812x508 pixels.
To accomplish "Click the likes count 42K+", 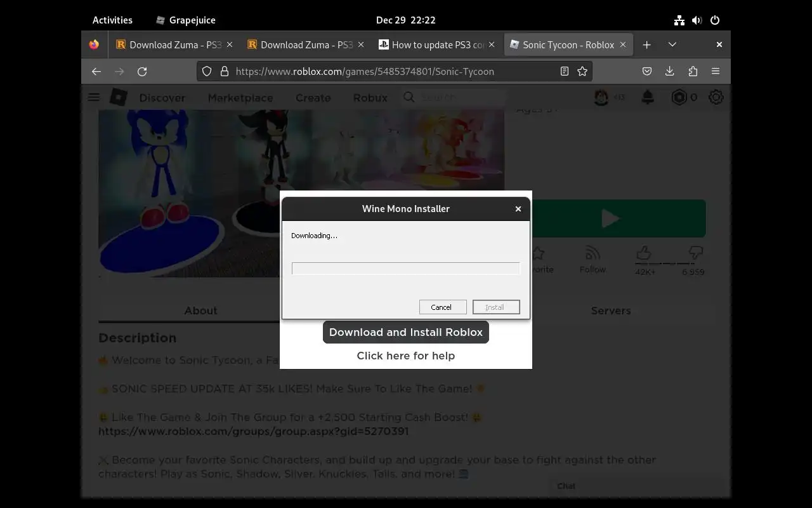I will pyautogui.click(x=646, y=272).
